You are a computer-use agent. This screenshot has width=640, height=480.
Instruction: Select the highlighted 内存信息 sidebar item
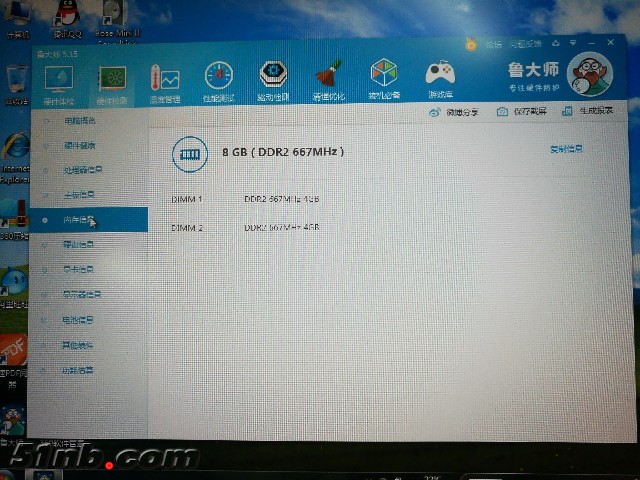(89, 220)
